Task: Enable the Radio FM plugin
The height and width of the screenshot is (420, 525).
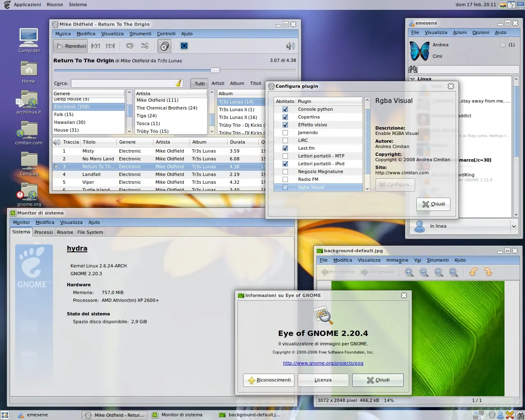Action: [x=285, y=179]
